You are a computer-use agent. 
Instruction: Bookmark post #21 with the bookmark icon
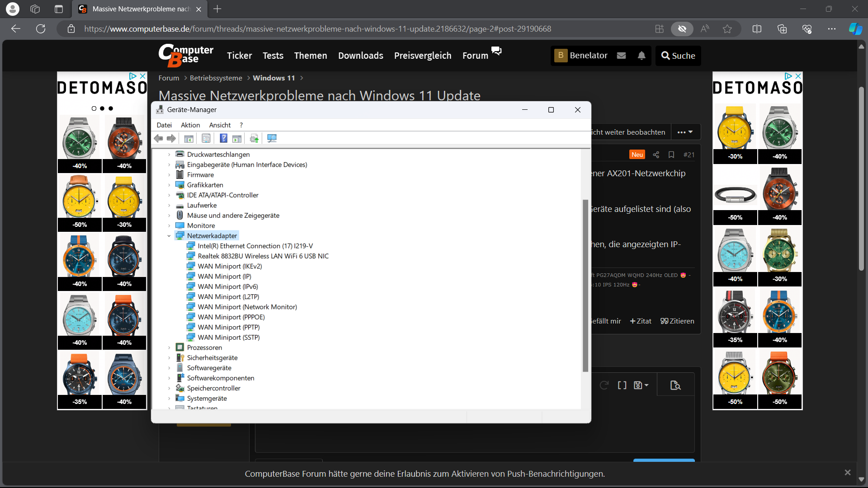pos(671,155)
